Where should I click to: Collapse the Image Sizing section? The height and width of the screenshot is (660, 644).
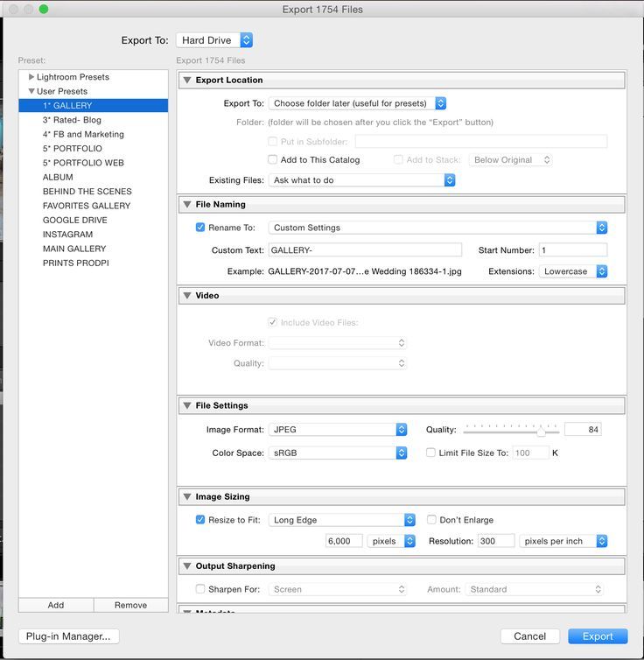(x=187, y=497)
